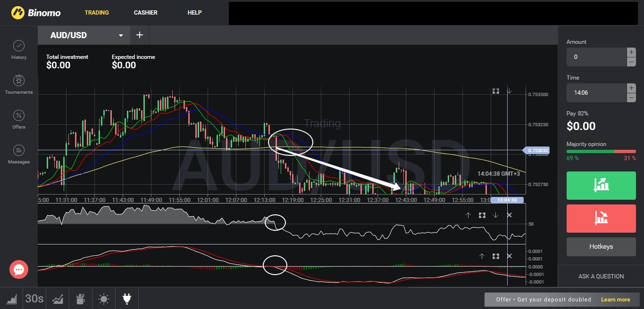644x309 pixels.
Task: Open the History sidebar panel
Action: coord(19,50)
